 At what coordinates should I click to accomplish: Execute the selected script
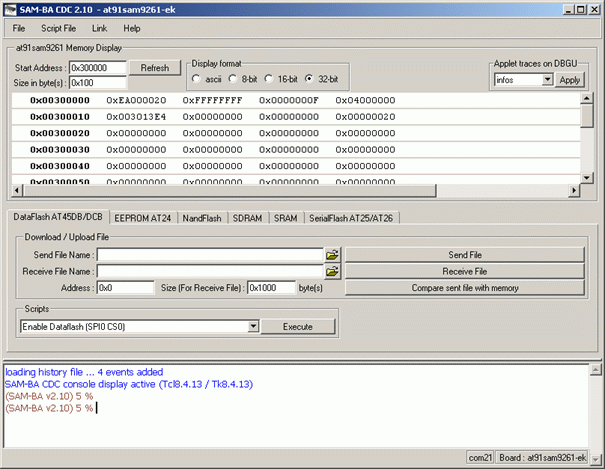(297, 327)
